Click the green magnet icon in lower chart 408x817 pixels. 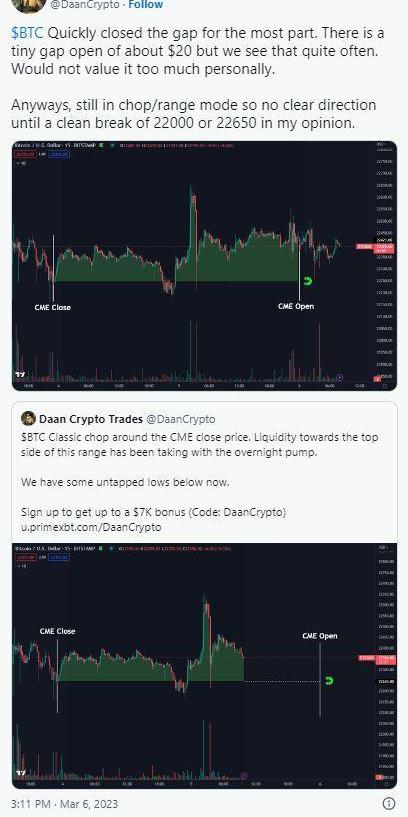pyautogui.click(x=329, y=681)
